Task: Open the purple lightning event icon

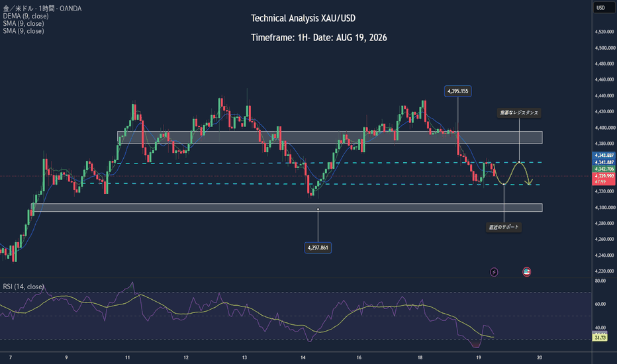Action: (494, 272)
